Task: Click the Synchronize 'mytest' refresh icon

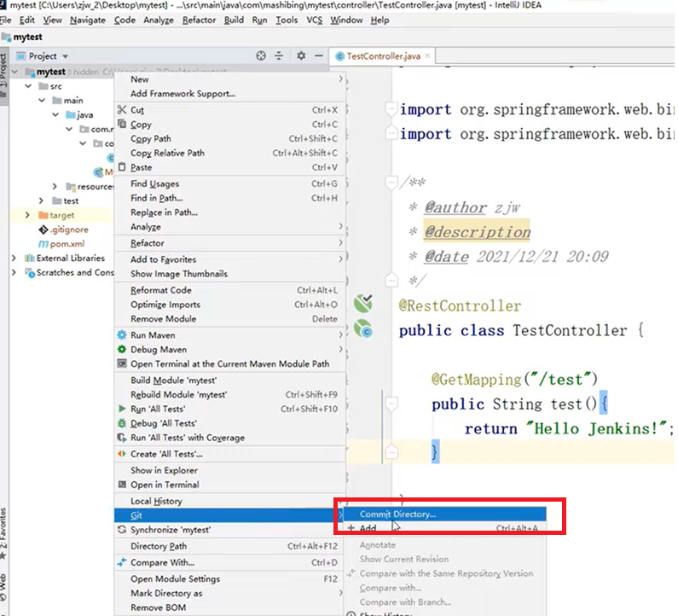Action: 122,530
